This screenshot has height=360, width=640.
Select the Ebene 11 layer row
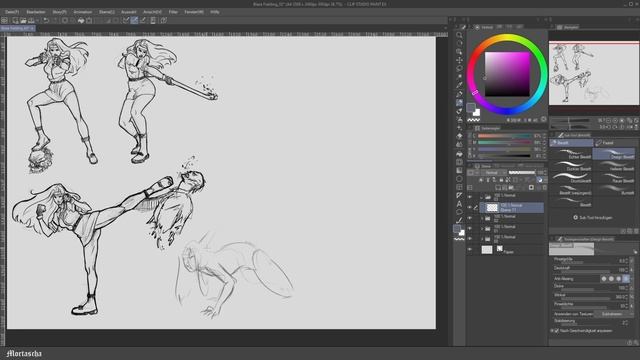(512, 207)
